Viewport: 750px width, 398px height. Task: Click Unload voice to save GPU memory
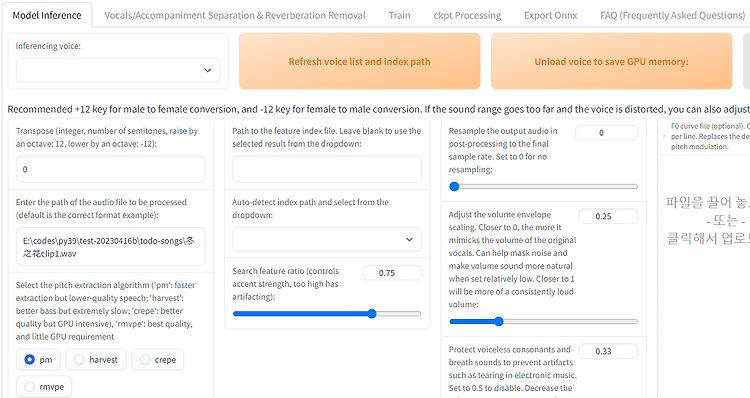611,61
